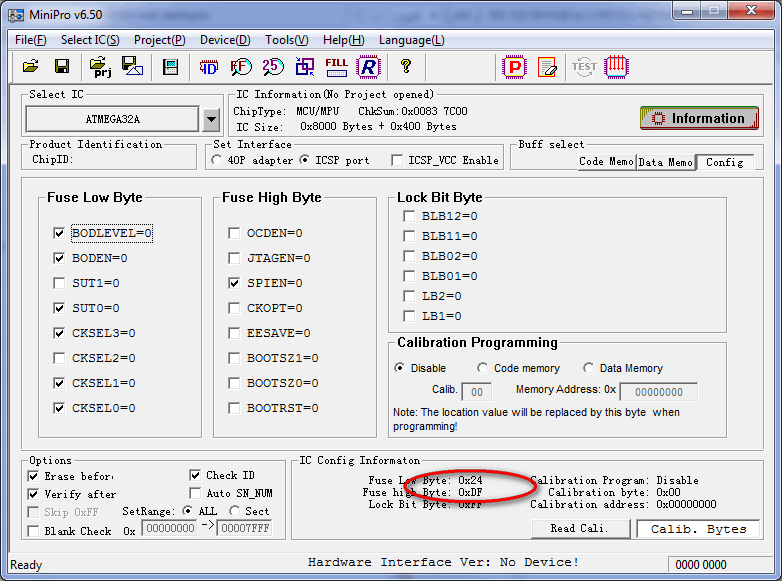Screen dimensions: 782x581
Task: Select the 40P adapter radio button
Action: pos(218,160)
